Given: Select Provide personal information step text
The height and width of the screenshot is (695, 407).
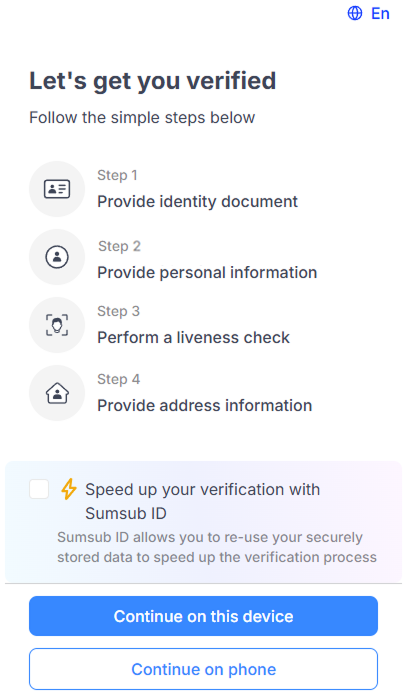Looking at the screenshot, I should tap(207, 273).
